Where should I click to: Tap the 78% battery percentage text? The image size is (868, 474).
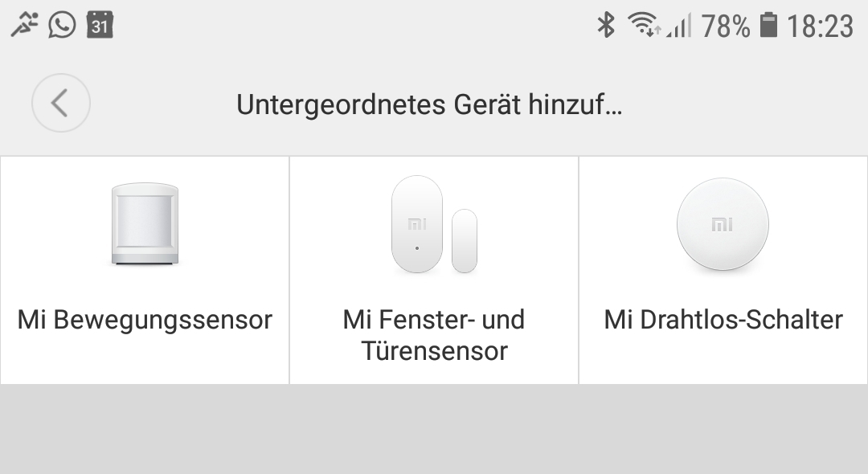(x=726, y=26)
